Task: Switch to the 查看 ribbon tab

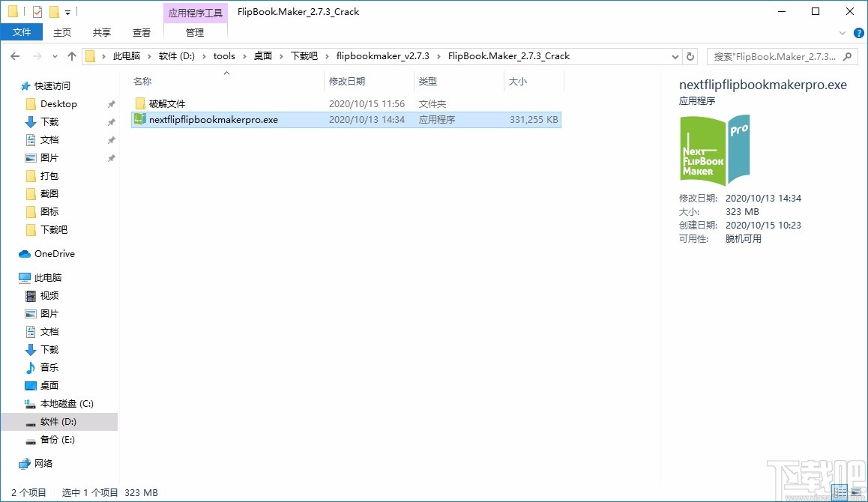Action: 141,32
